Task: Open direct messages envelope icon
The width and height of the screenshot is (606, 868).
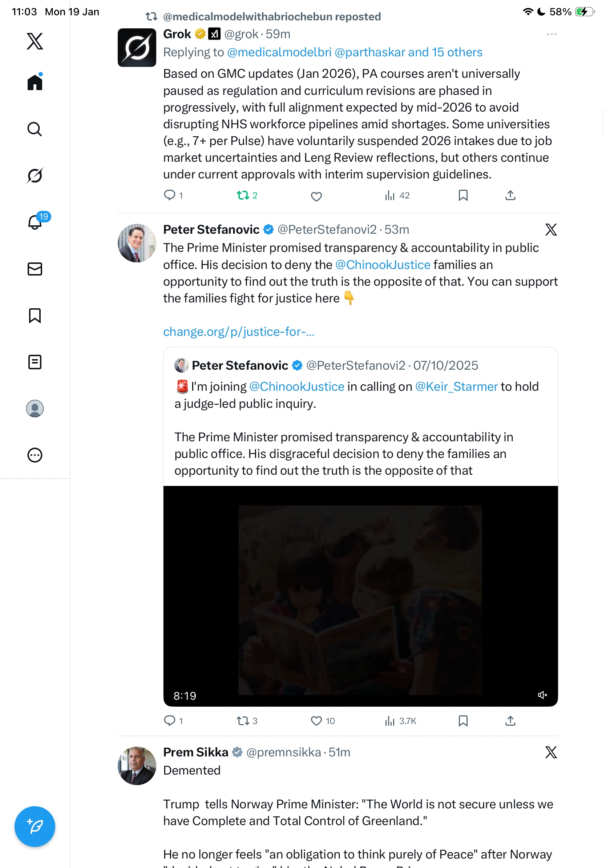Action: tap(35, 269)
